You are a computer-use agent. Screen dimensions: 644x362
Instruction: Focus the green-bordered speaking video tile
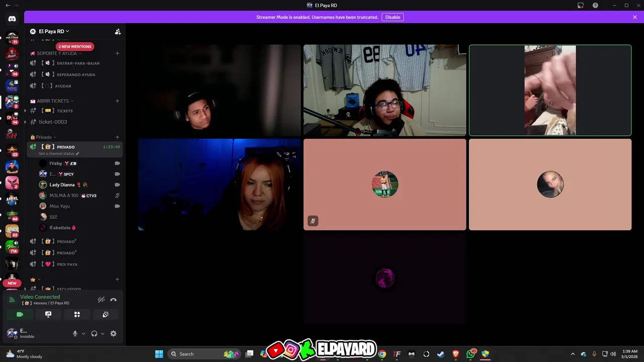pos(550,90)
